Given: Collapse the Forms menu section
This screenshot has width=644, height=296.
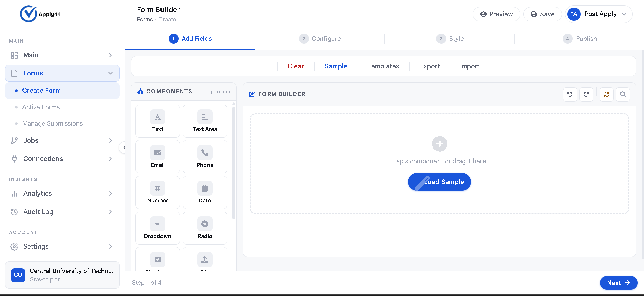Looking at the screenshot, I should click(62, 73).
